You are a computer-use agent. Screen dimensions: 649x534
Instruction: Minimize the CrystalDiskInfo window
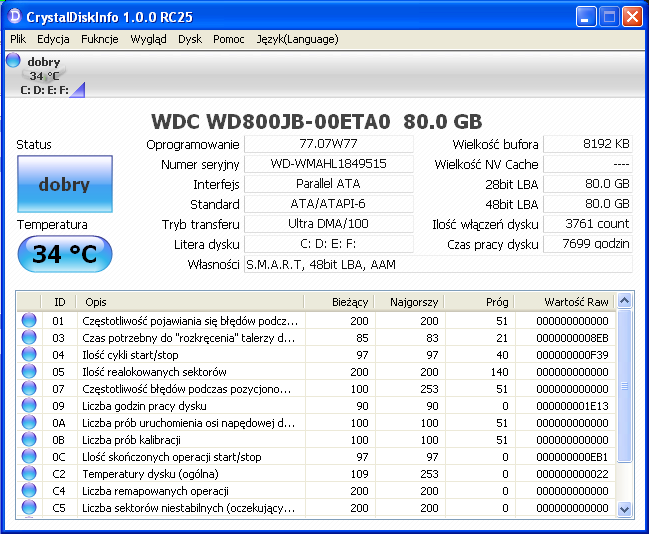click(x=586, y=17)
